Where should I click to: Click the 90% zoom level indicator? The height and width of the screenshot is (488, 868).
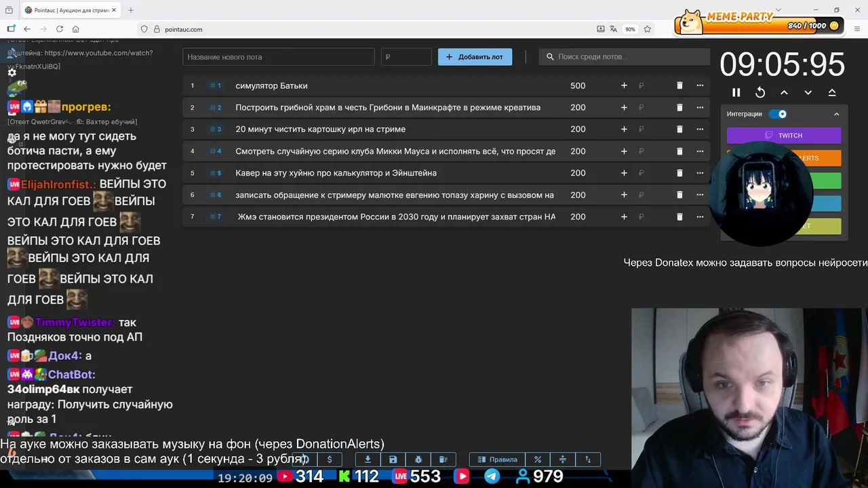[630, 29]
